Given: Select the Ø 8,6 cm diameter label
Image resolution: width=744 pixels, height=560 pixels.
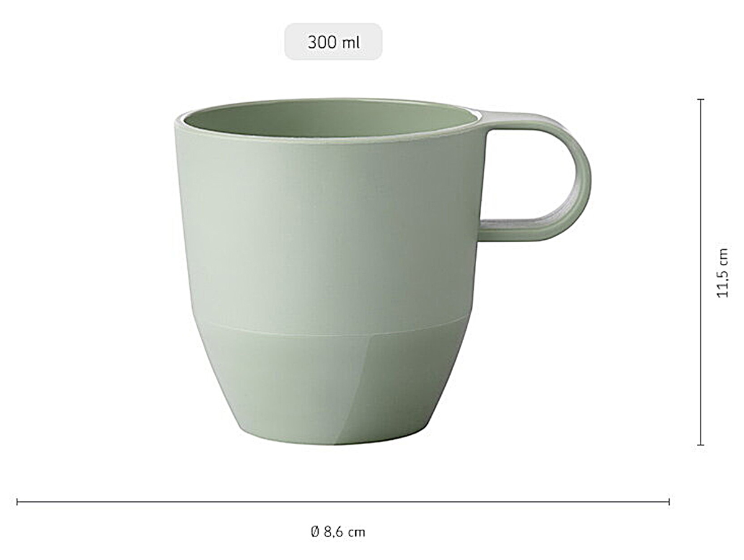Looking at the screenshot, I should tap(338, 532).
